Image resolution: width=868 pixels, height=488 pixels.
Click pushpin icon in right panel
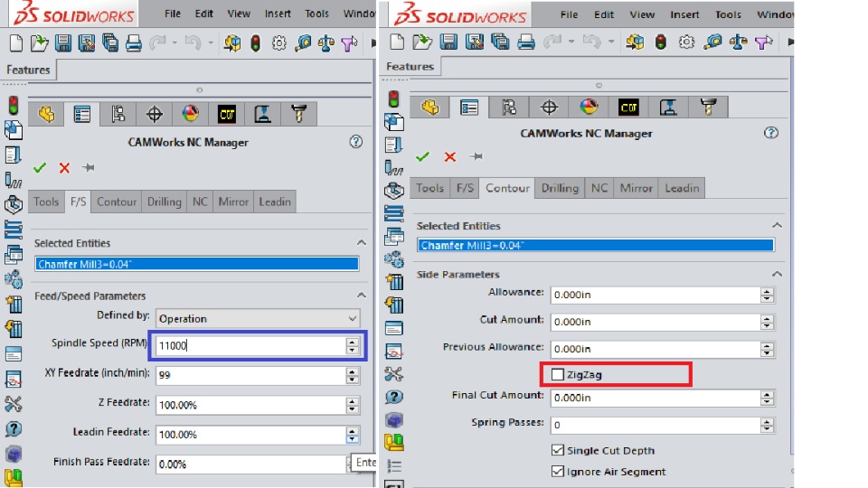pyautogui.click(x=476, y=156)
